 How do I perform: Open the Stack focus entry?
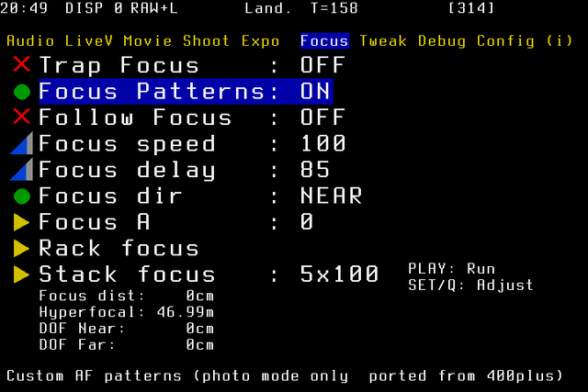click(x=127, y=274)
